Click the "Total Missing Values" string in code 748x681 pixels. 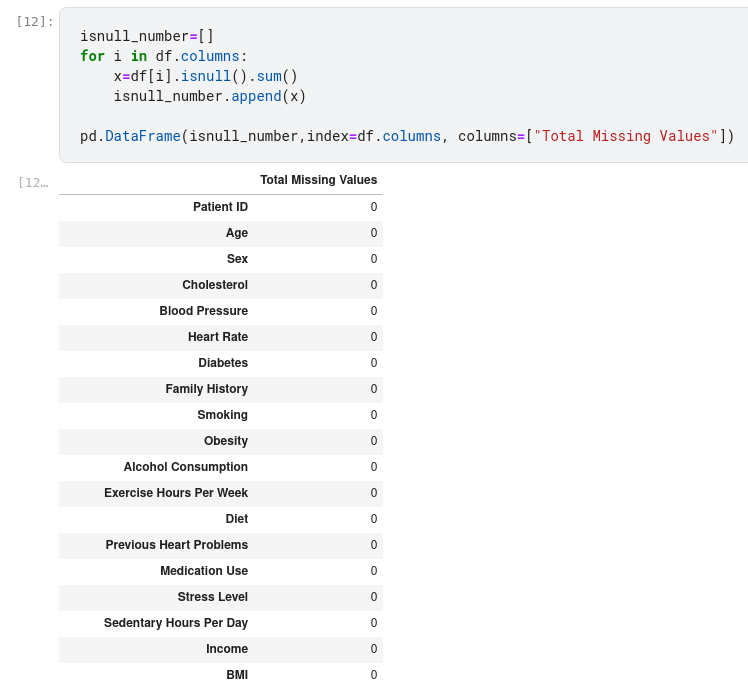[x=625, y=136]
